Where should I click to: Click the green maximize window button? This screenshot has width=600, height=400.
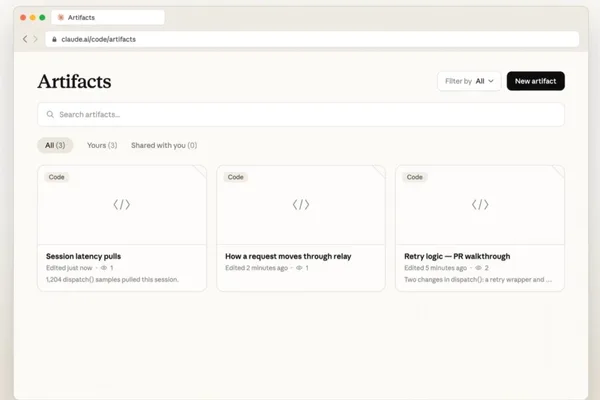(42, 17)
